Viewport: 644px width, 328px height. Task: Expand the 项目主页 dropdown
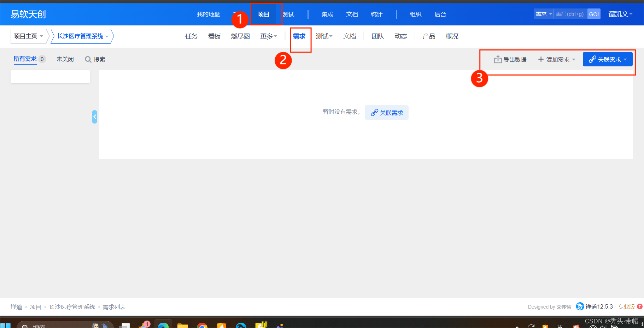click(29, 36)
